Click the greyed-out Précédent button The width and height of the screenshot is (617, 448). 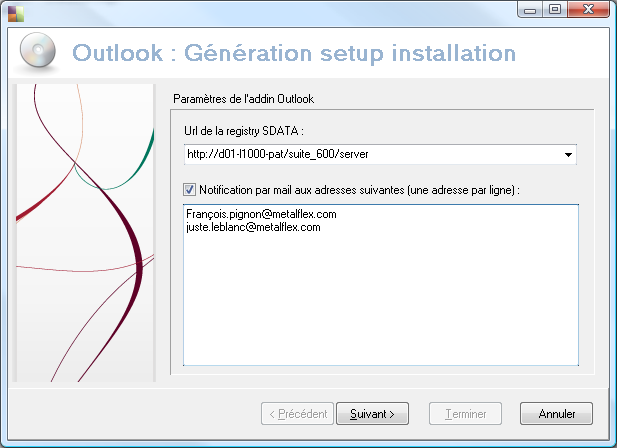(297, 414)
